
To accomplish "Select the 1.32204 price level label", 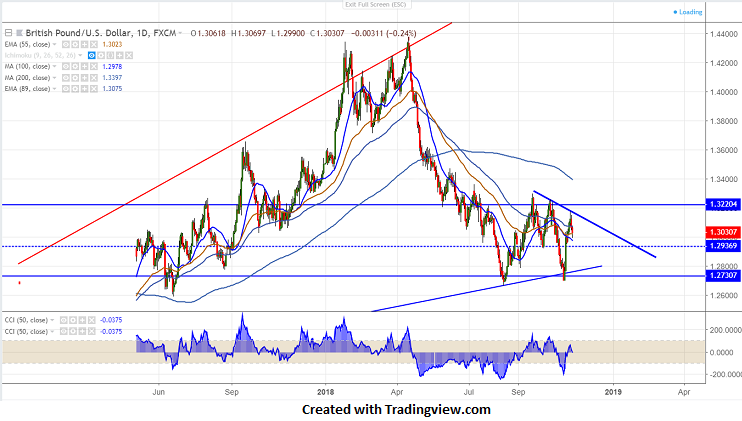I will click(x=723, y=204).
